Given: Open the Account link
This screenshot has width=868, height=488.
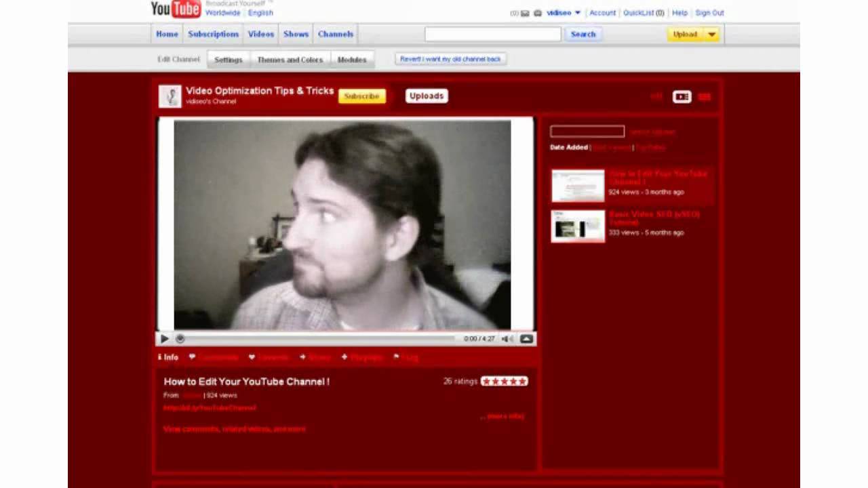Looking at the screenshot, I should pos(602,13).
